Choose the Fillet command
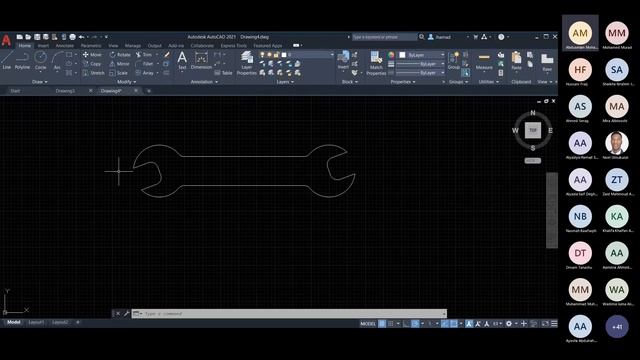This screenshot has width=640, height=360. click(x=144, y=64)
